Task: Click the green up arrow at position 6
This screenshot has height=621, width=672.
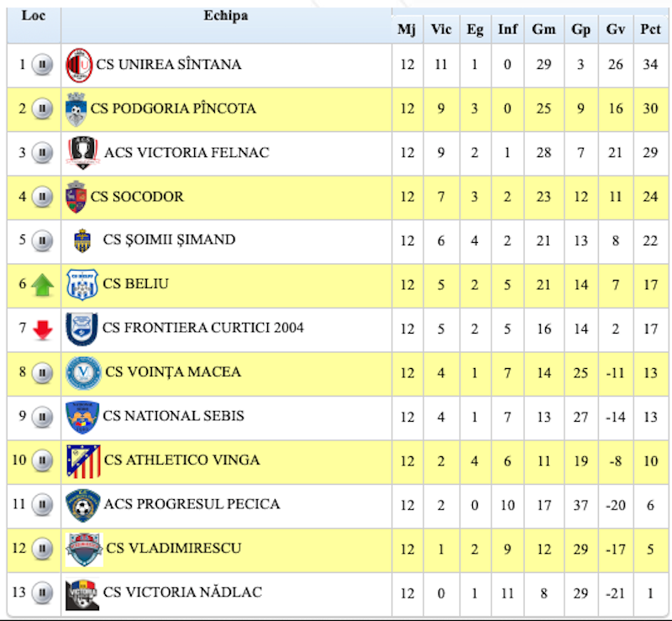Action: (x=43, y=286)
